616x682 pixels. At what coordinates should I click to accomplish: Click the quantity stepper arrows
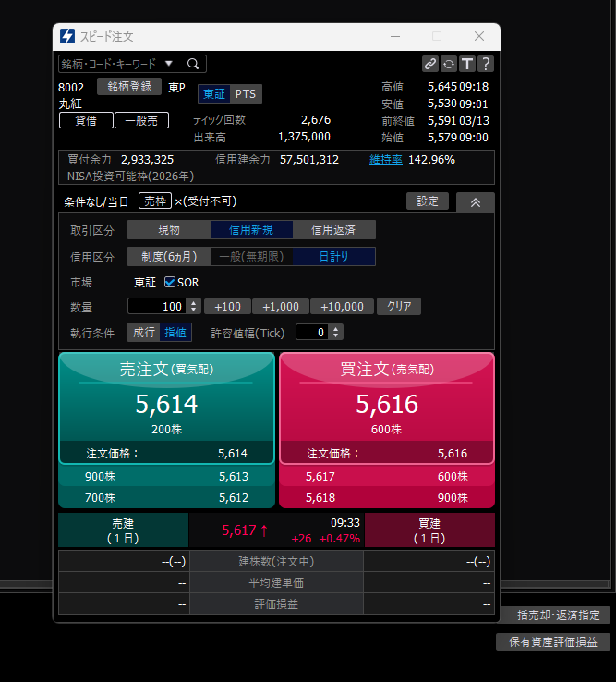tap(193, 307)
